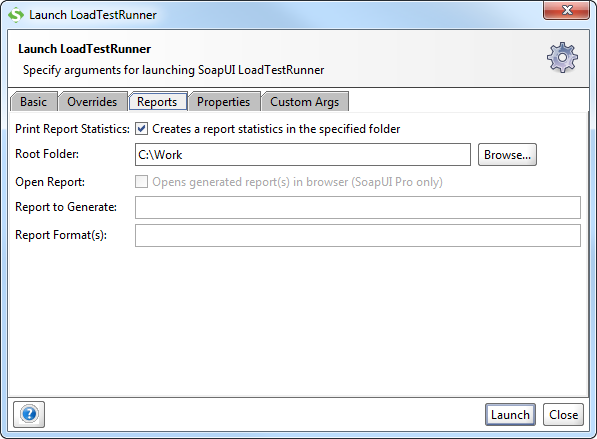Click the 'Open Report:' label

(x=50, y=182)
